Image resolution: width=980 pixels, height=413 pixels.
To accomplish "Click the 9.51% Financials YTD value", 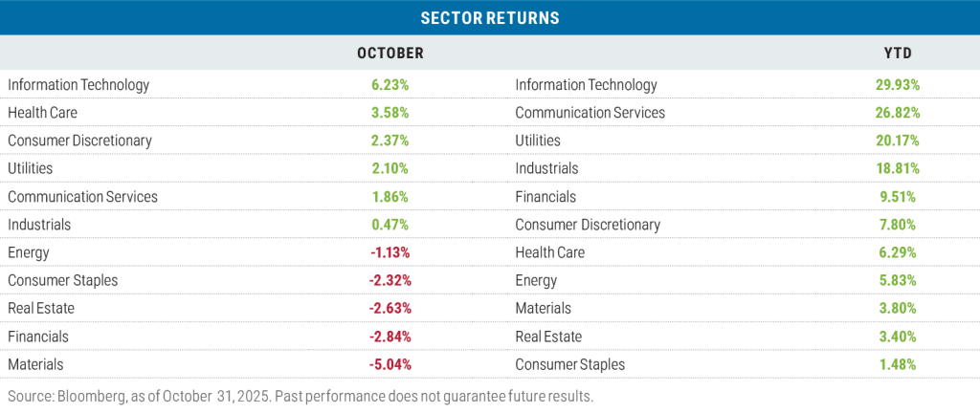I will coord(896,197).
